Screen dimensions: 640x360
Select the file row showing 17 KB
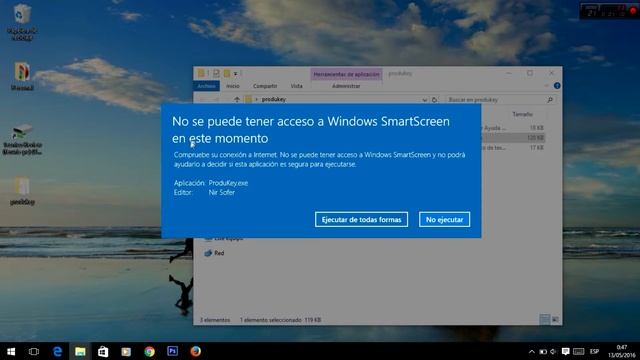tap(513, 147)
